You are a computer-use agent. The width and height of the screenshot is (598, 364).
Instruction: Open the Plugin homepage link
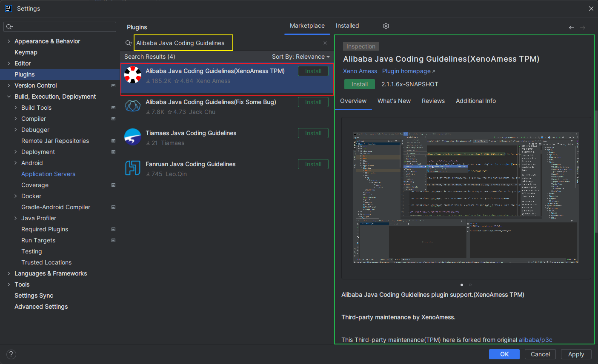409,71
